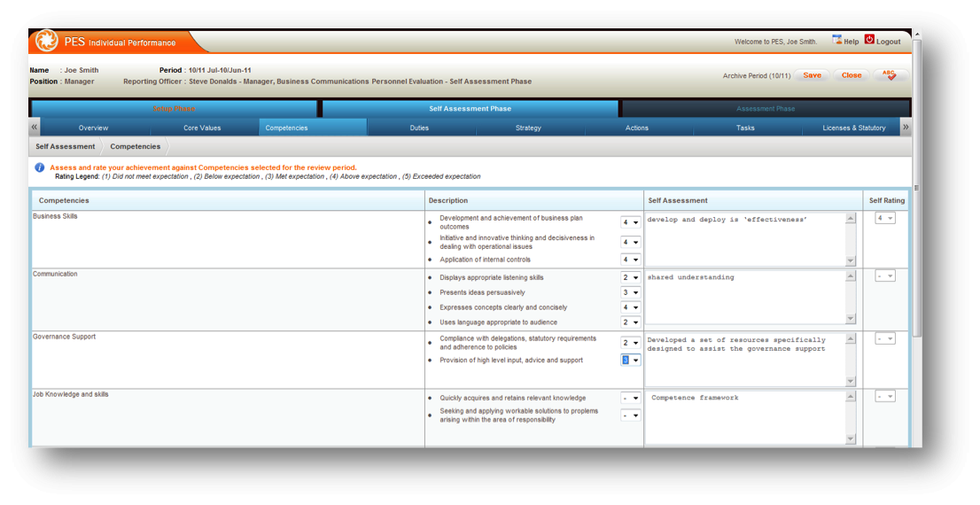Viewport: 980px width, 505px height.
Task: Open rating dropdown for language appropriate to audience
Action: click(630, 322)
